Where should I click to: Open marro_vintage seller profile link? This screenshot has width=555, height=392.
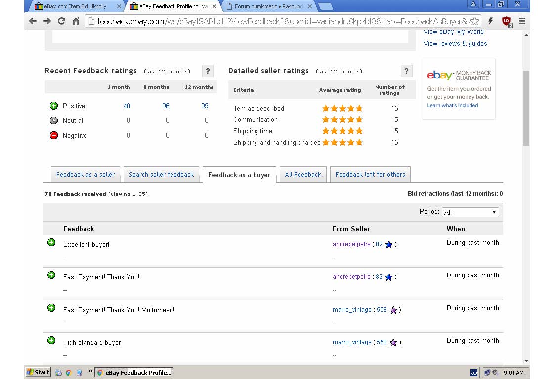352,310
